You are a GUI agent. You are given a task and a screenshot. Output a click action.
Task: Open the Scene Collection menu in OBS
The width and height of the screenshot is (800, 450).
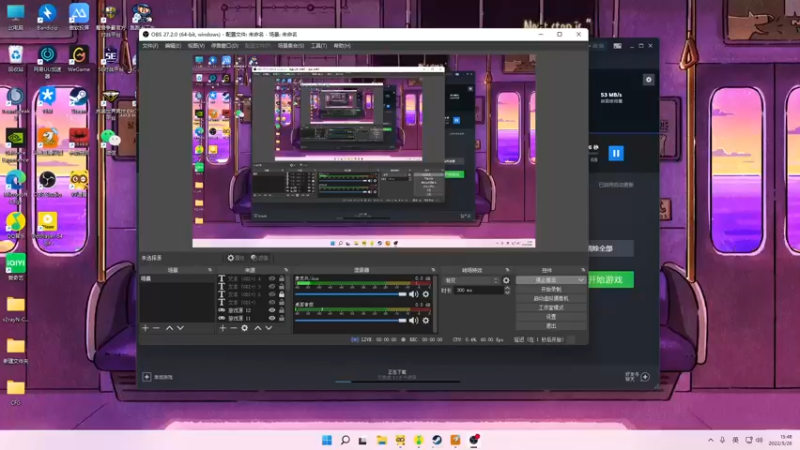click(291, 46)
